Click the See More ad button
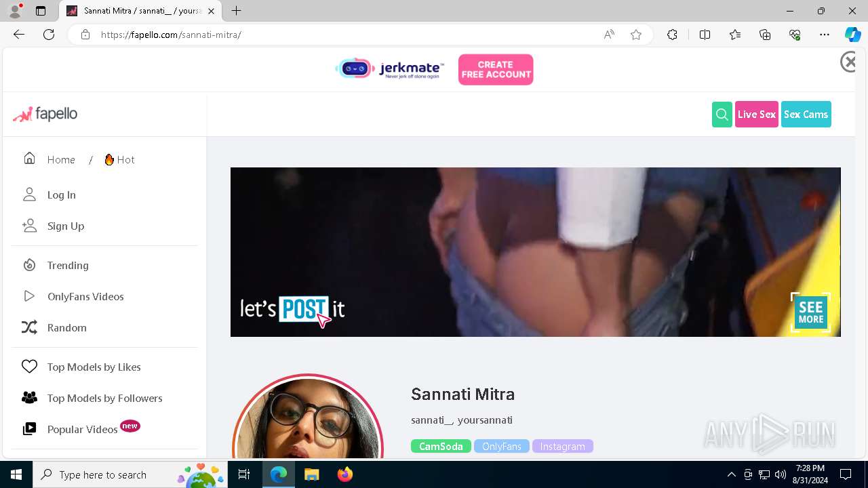 click(810, 313)
